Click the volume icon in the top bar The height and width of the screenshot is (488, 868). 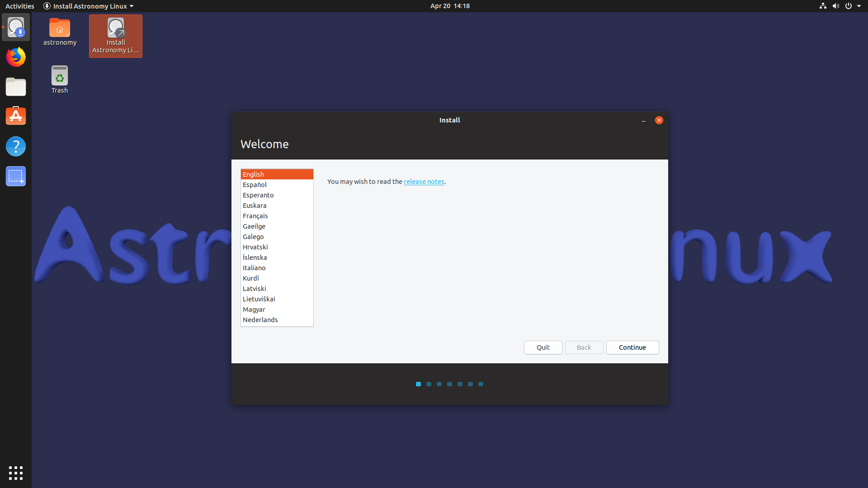coord(835,6)
